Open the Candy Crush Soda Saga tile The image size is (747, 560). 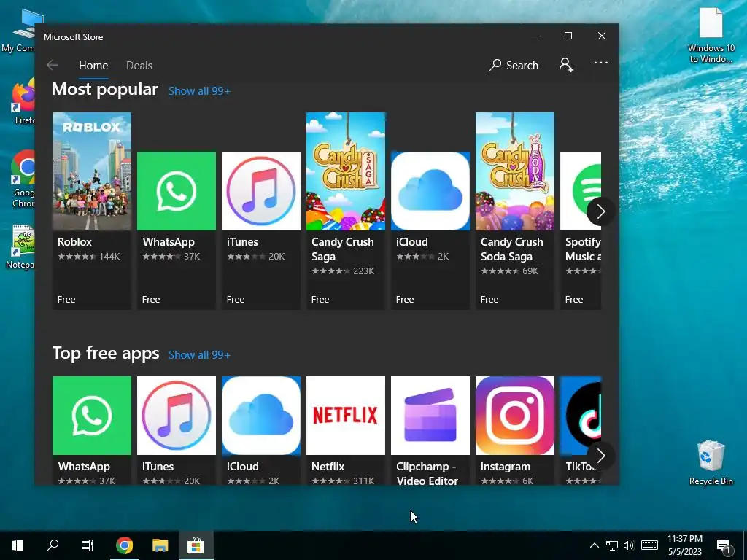click(x=515, y=211)
